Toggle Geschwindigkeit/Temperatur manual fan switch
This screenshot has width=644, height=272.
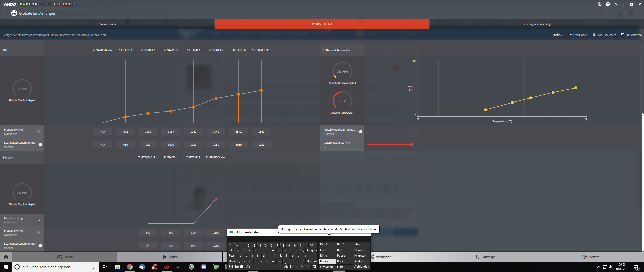click(360, 132)
